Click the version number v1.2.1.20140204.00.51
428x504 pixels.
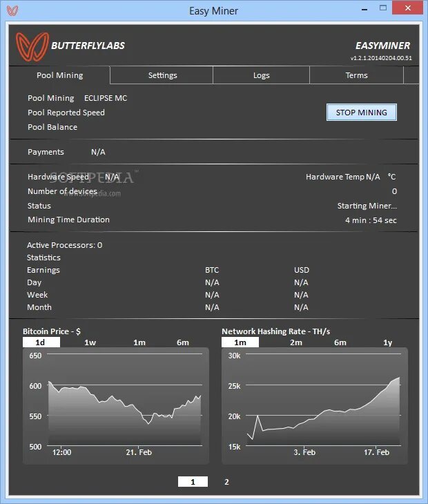pyautogui.click(x=381, y=58)
